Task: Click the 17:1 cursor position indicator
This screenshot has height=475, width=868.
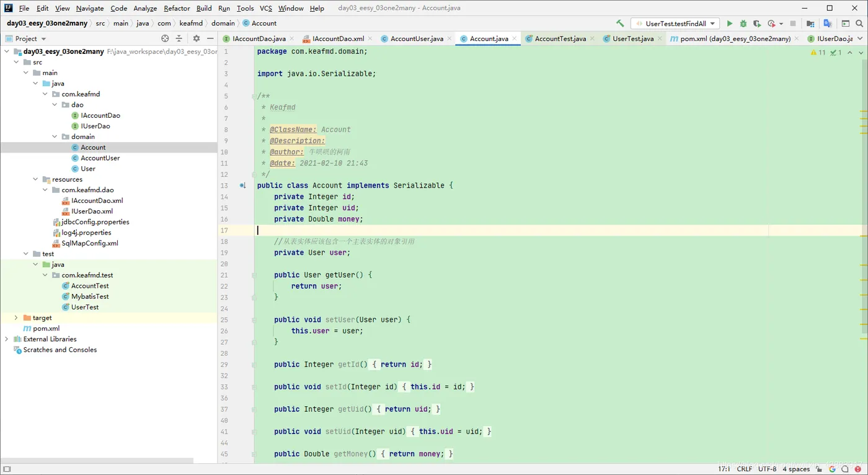Action: click(x=724, y=469)
